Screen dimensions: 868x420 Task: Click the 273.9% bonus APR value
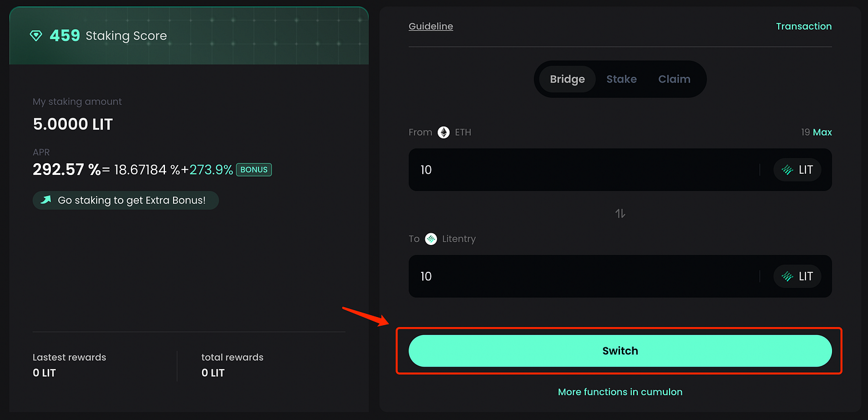coord(211,169)
